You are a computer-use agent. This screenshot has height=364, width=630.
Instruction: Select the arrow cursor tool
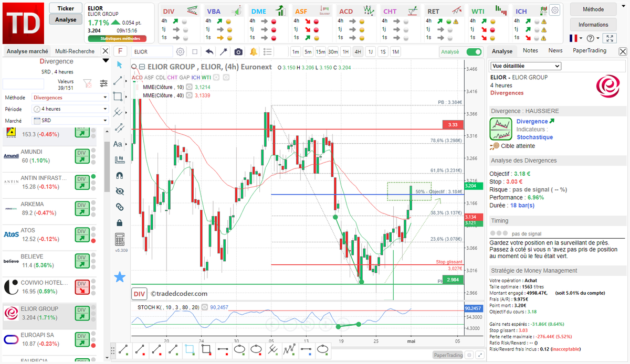(x=119, y=65)
